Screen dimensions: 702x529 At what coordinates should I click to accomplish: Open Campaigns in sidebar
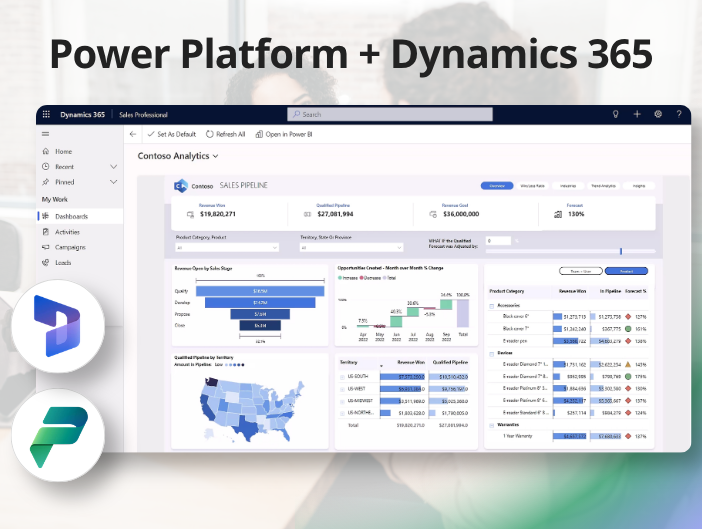tap(81, 247)
